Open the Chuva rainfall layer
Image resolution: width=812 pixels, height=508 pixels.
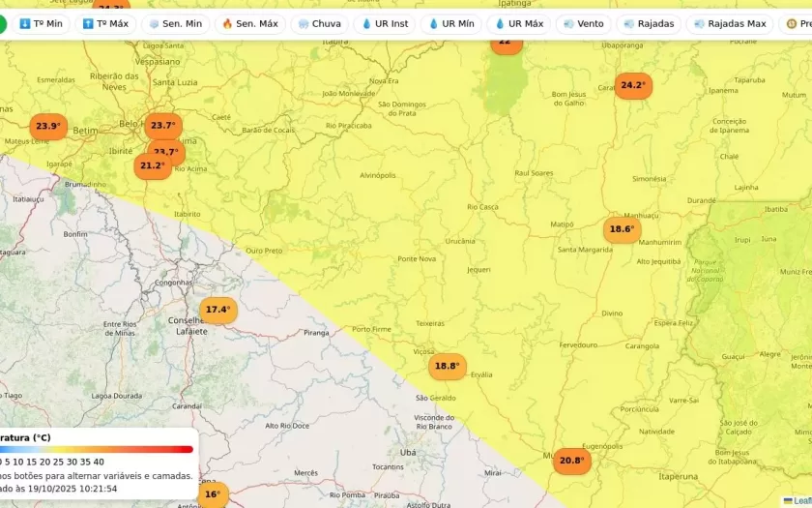tap(319, 23)
